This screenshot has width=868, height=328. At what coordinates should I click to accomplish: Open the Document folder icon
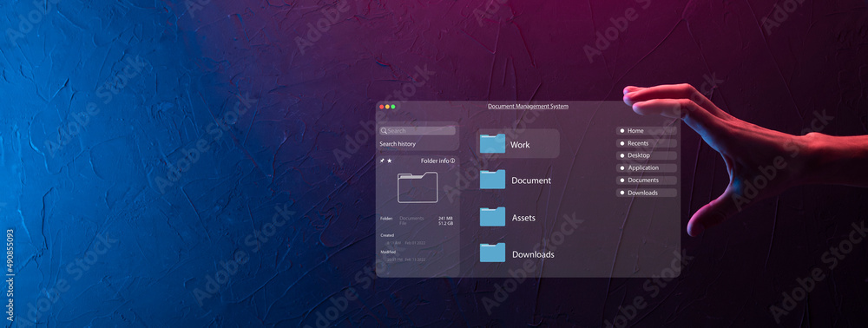(492, 180)
